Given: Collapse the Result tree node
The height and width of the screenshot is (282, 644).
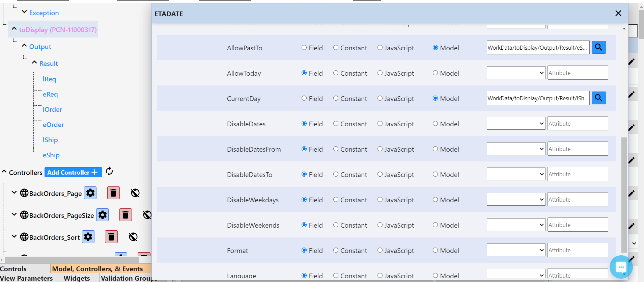Looking at the screenshot, I should click(x=34, y=62).
